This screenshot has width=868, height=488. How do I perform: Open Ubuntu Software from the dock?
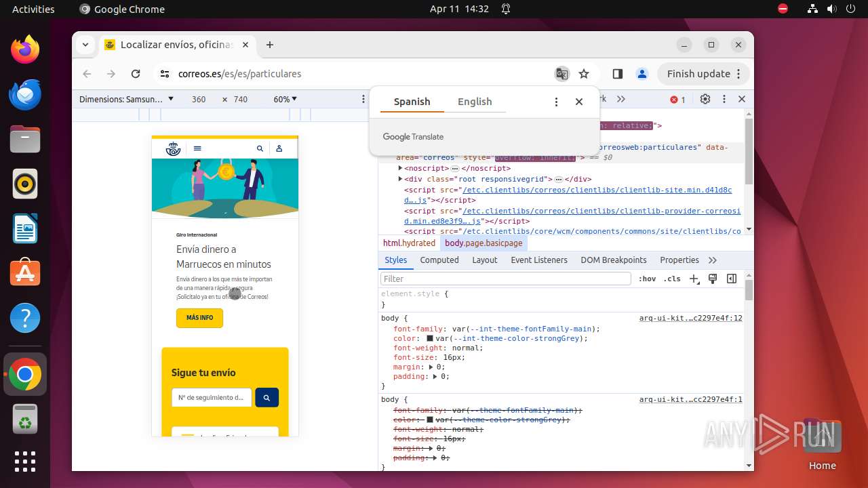(25, 273)
